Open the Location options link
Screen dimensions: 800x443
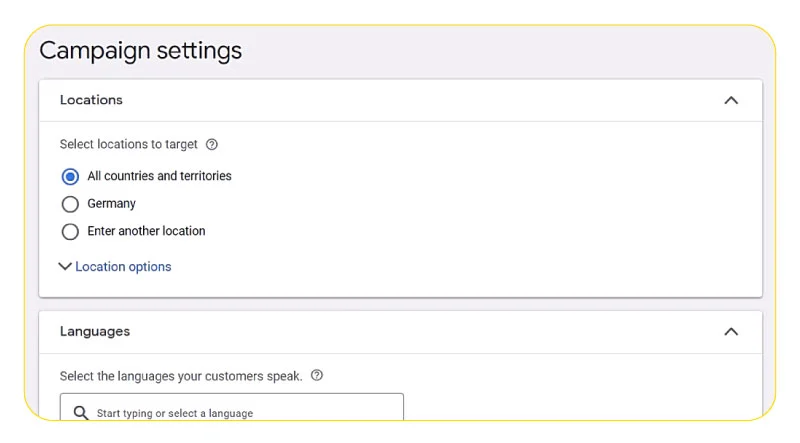[123, 266]
